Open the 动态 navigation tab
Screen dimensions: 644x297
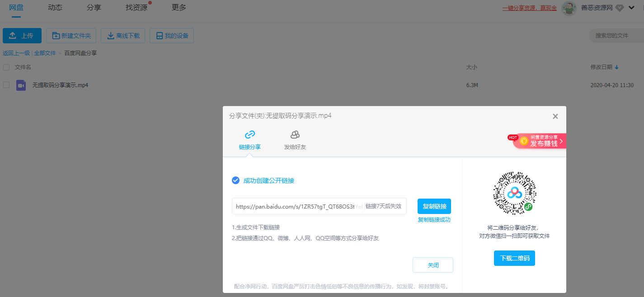coord(55,7)
